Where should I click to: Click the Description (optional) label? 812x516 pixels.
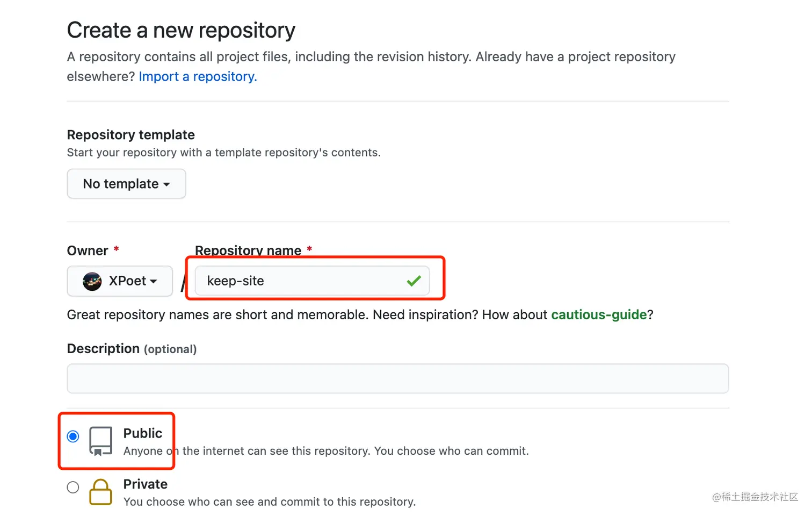pyautogui.click(x=132, y=349)
